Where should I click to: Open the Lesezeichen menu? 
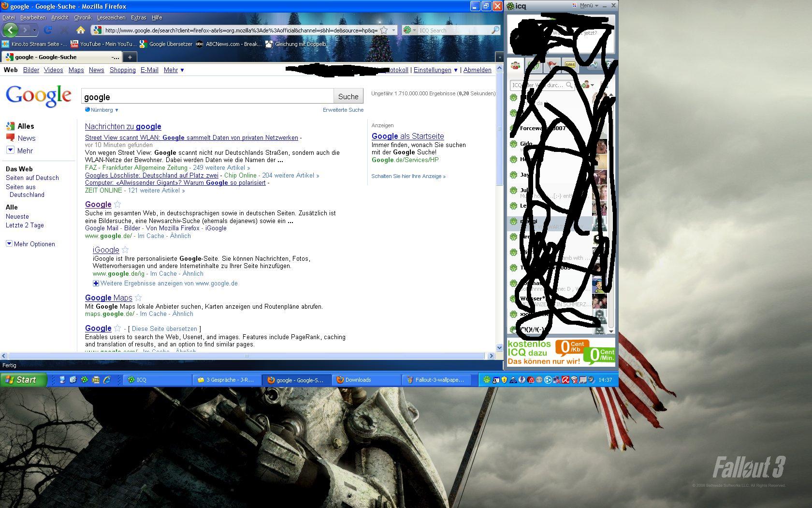(x=111, y=17)
